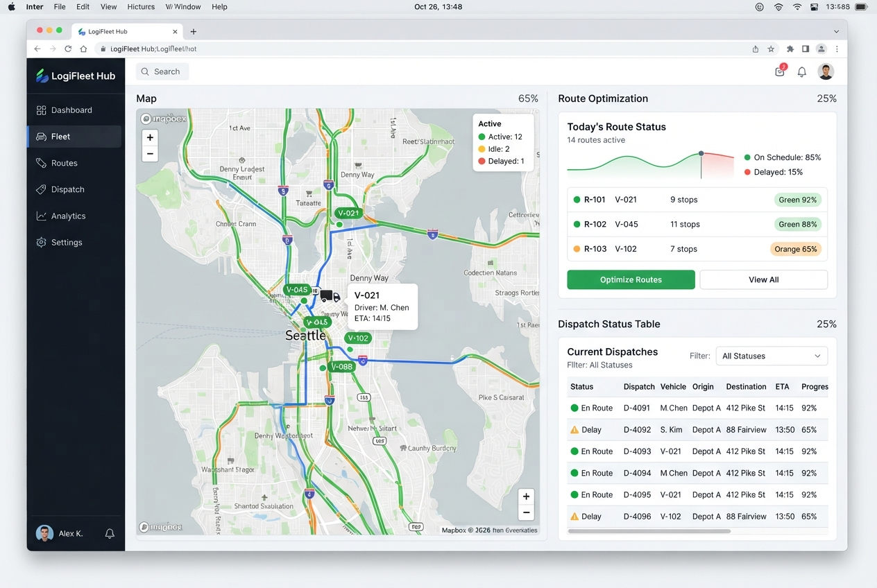Select the V-045 vehicle marker on map
The image size is (877, 588).
[x=297, y=290]
